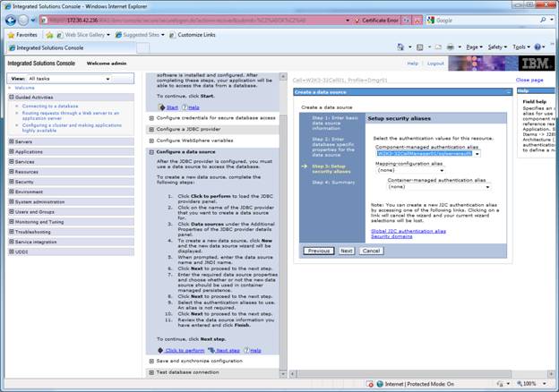Open Component-managed authentication alias dropdown

pyautogui.click(x=477, y=153)
